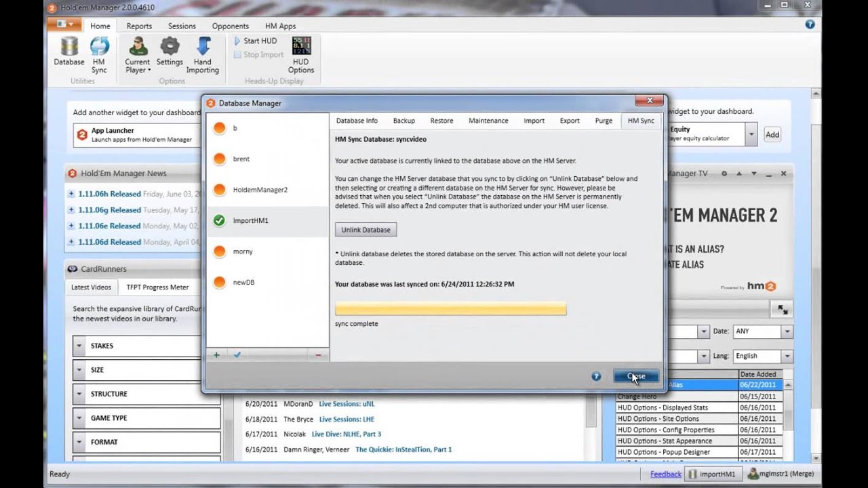Select 'HUD Options - Popup Designer' video row

[698, 452]
